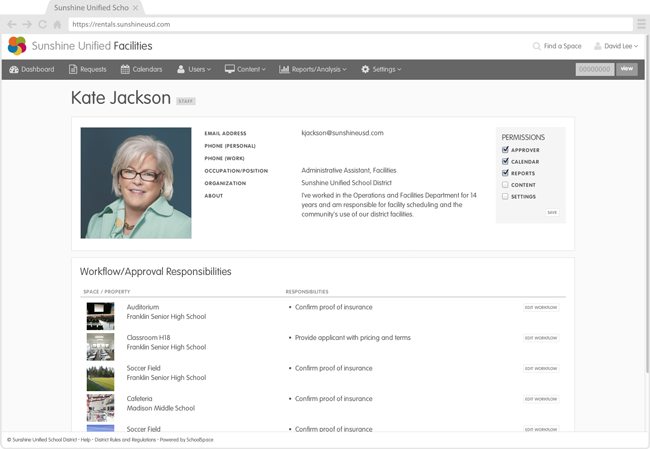Click the STAFF badge beside the name
Viewport: 650px width, 449px height.
click(186, 101)
